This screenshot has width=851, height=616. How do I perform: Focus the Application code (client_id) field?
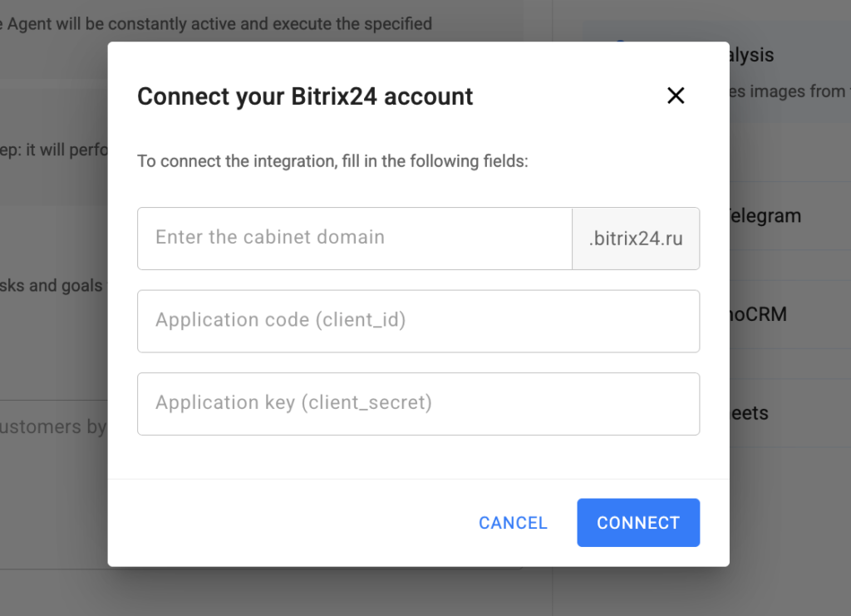[x=418, y=321]
